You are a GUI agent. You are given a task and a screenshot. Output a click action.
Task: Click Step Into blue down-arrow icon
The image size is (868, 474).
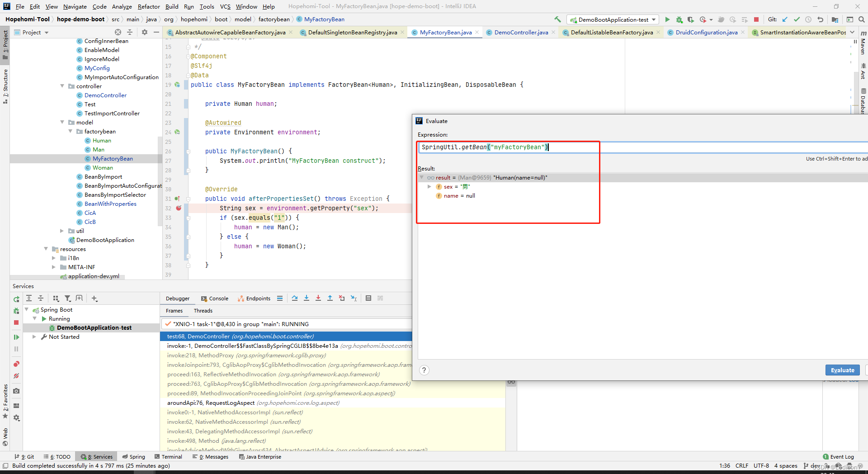tap(307, 298)
